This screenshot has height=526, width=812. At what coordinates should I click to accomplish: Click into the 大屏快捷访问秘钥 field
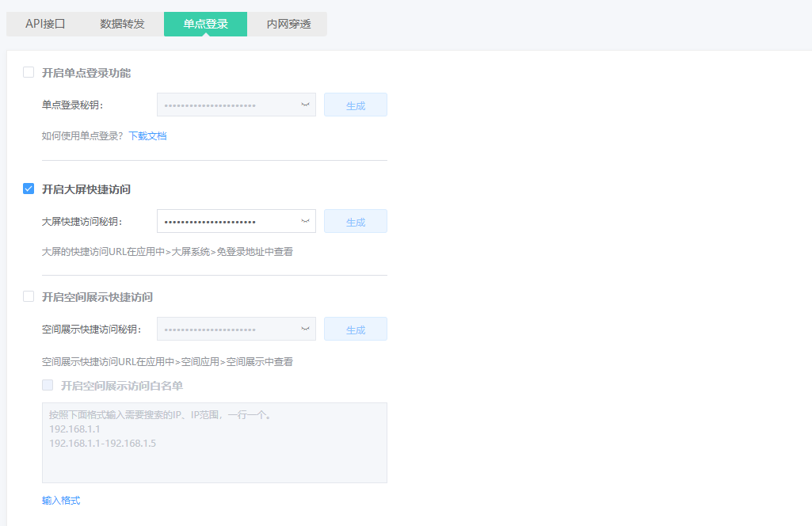coord(236,222)
